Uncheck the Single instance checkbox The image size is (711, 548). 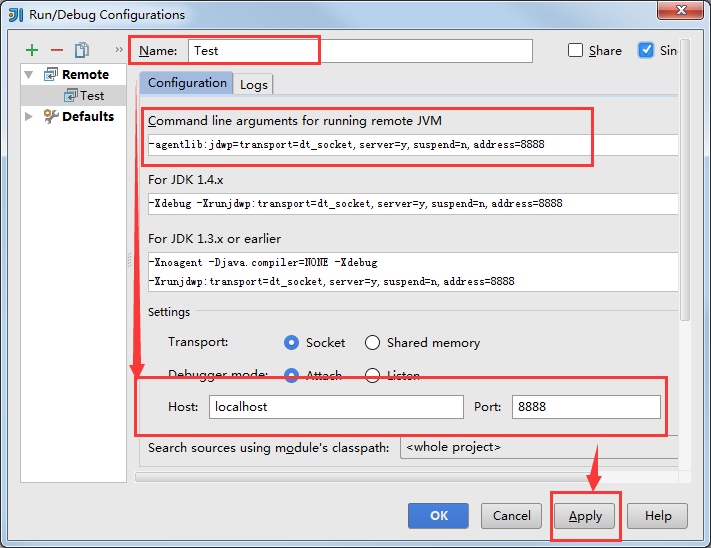[646, 51]
